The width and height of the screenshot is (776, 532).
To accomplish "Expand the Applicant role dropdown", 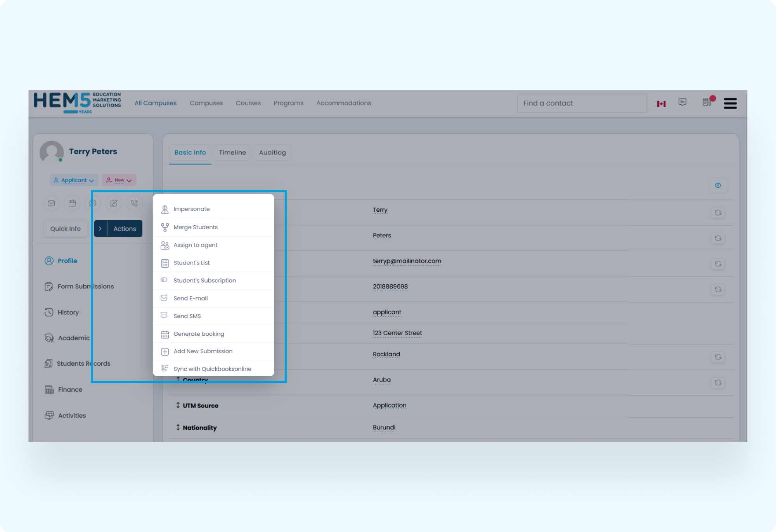I will click(74, 180).
